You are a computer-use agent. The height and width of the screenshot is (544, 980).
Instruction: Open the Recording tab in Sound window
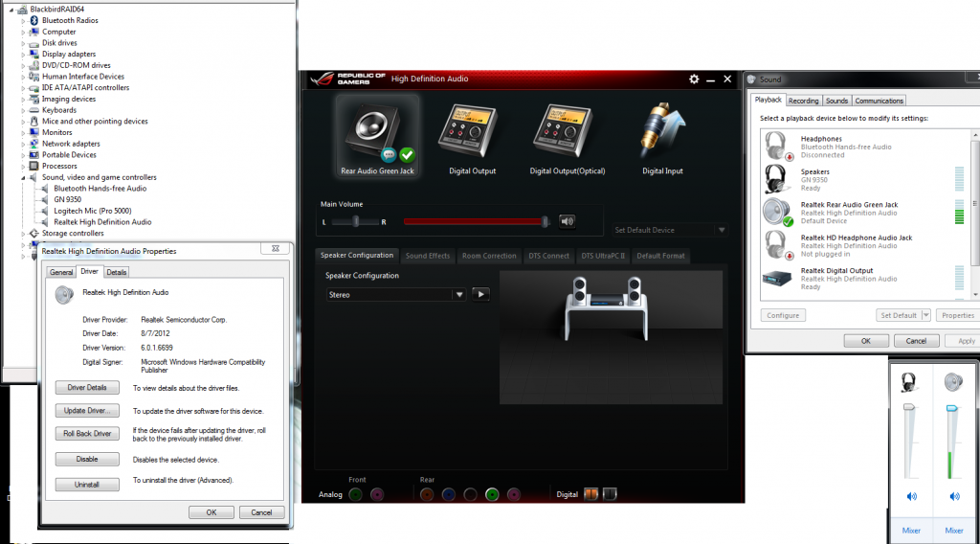(x=803, y=101)
